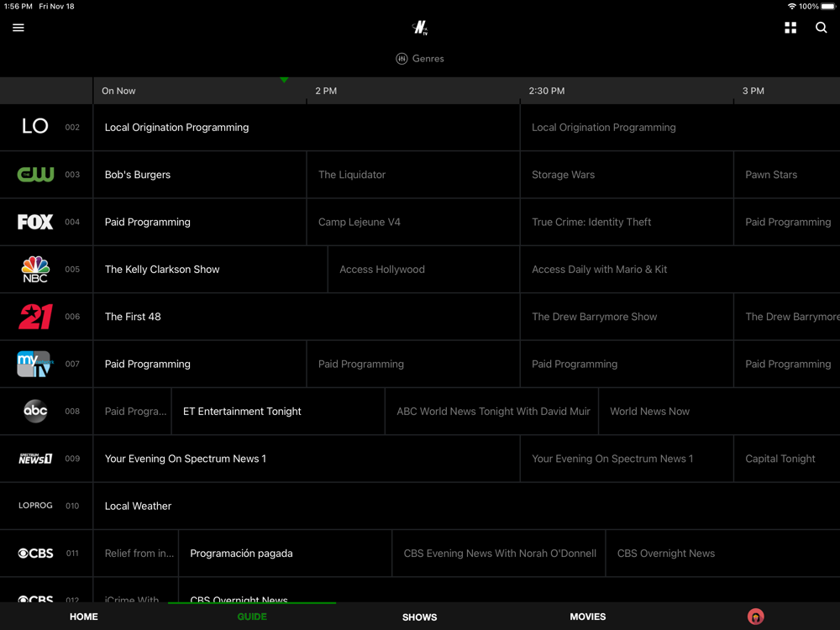Select the channel 21 logo on 006
This screenshot has height=630, width=840.
tap(35, 316)
